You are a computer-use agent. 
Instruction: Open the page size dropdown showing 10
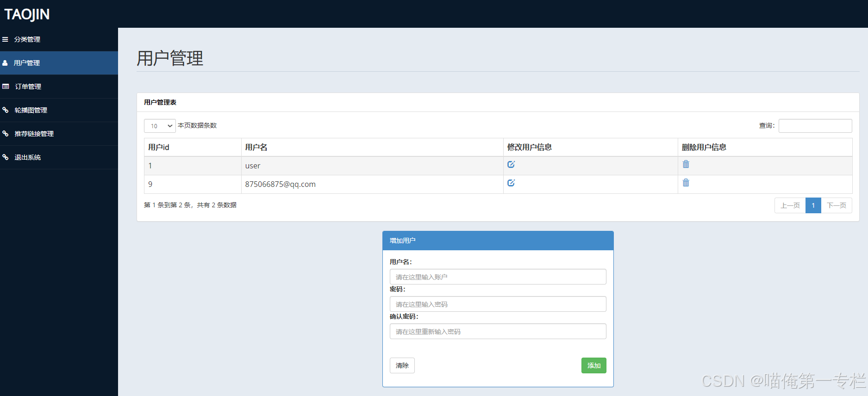pyautogui.click(x=160, y=126)
